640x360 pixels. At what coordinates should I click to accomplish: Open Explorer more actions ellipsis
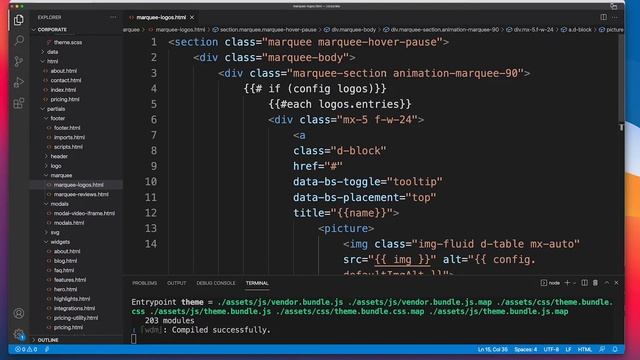113,17
